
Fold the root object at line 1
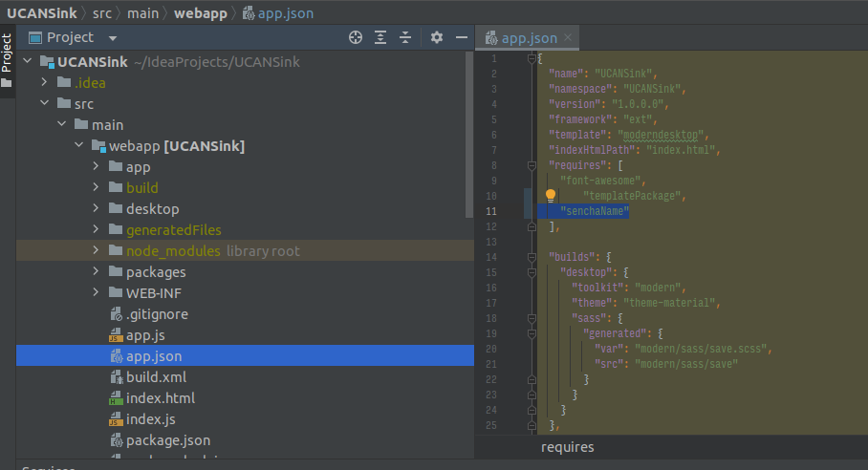pyautogui.click(x=532, y=58)
